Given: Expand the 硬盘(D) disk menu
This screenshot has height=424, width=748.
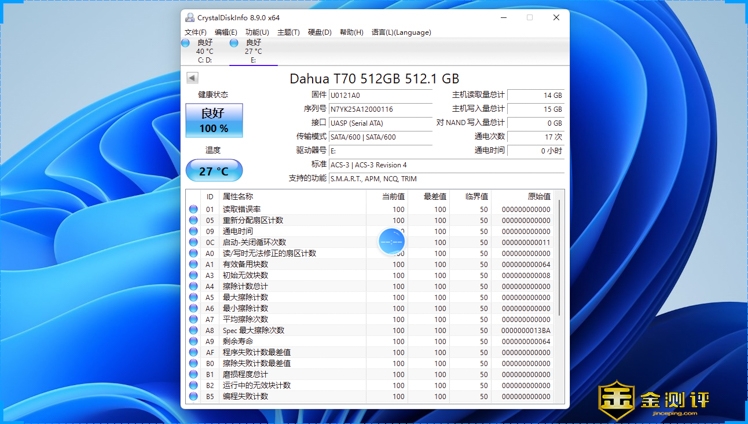Looking at the screenshot, I should click(x=319, y=32).
